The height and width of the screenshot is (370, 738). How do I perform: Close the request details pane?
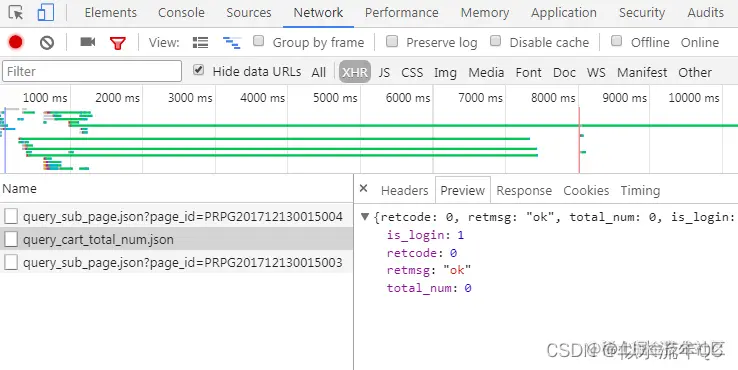[363, 189]
